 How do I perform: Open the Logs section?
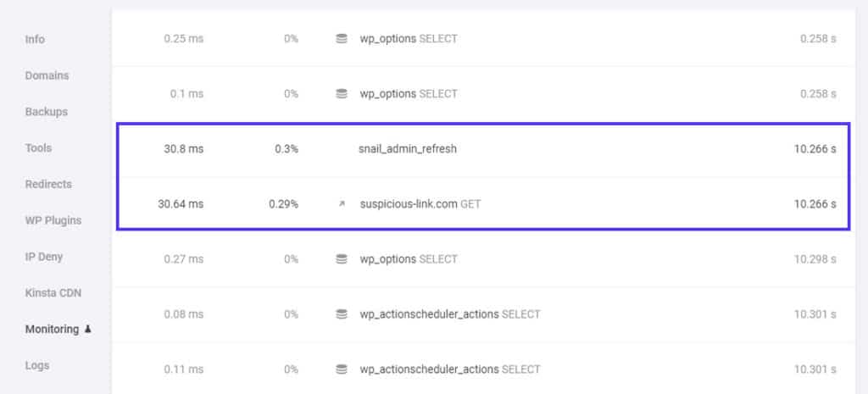click(37, 366)
